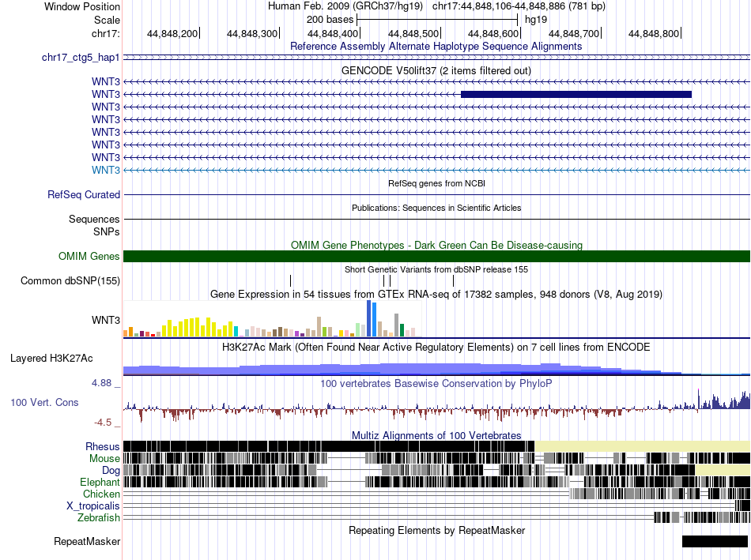Click the yellow GTEx brain tissue bars
This screenshot has height=560, width=751.
[x=200, y=327]
